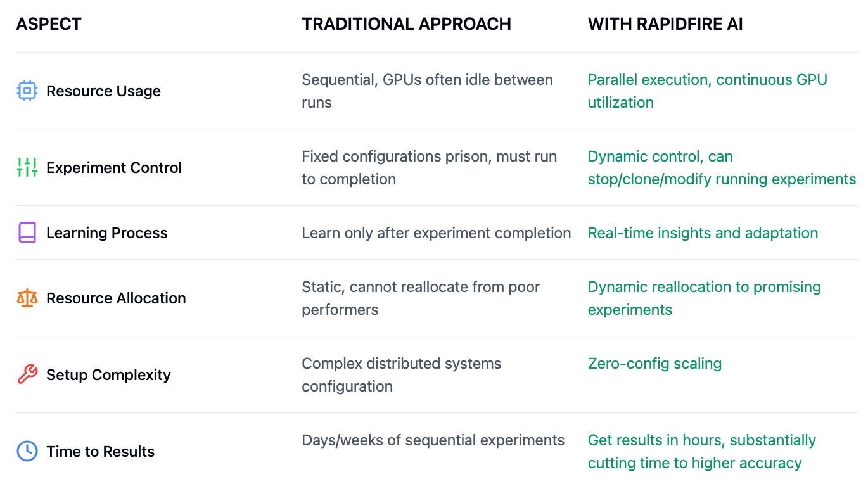Click 'Real-time insights and adaptation' text

(x=703, y=233)
